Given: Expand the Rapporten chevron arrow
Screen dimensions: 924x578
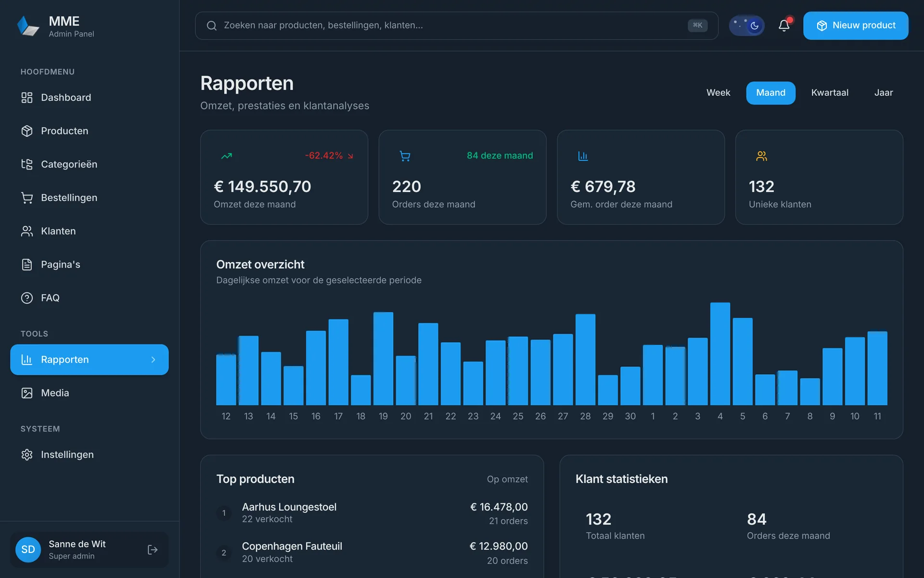Looking at the screenshot, I should coord(154,360).
